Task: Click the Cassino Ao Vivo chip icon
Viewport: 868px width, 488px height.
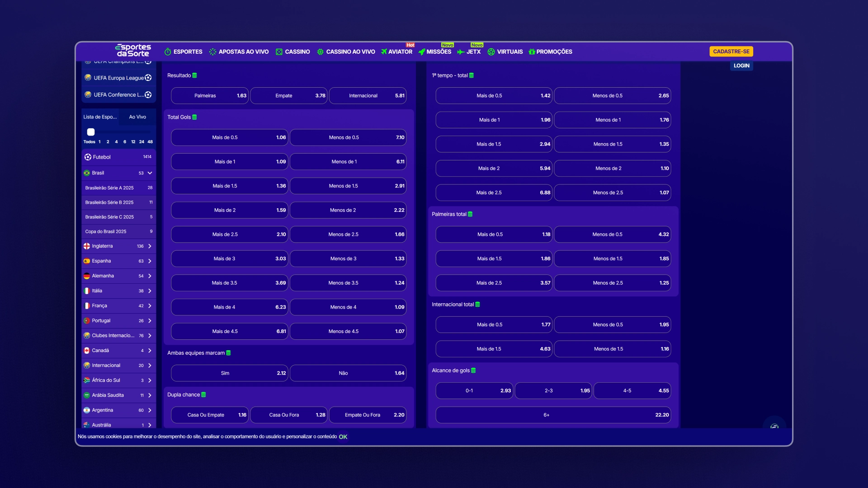Action: pyautogui.click(x=320, y=52)
